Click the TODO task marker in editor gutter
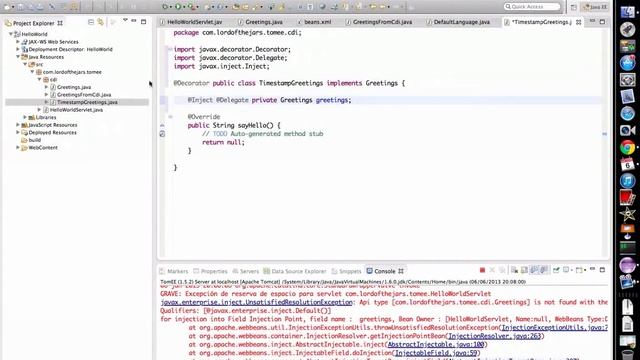The width and height of the screenshot is (640, 360). 162,134
